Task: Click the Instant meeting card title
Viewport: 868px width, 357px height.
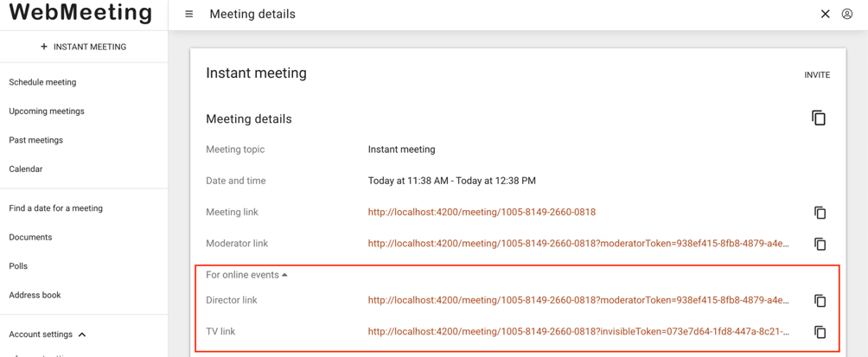Action: click(256, 73)
